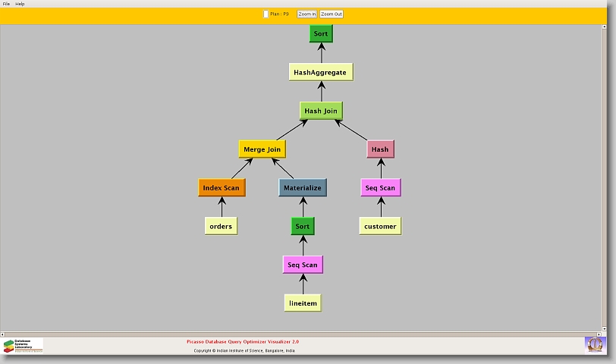This screenshot has width=616, height=364.
Task: Select the Seq Scan node above lineitem
Action: click(x=303, y=265)
